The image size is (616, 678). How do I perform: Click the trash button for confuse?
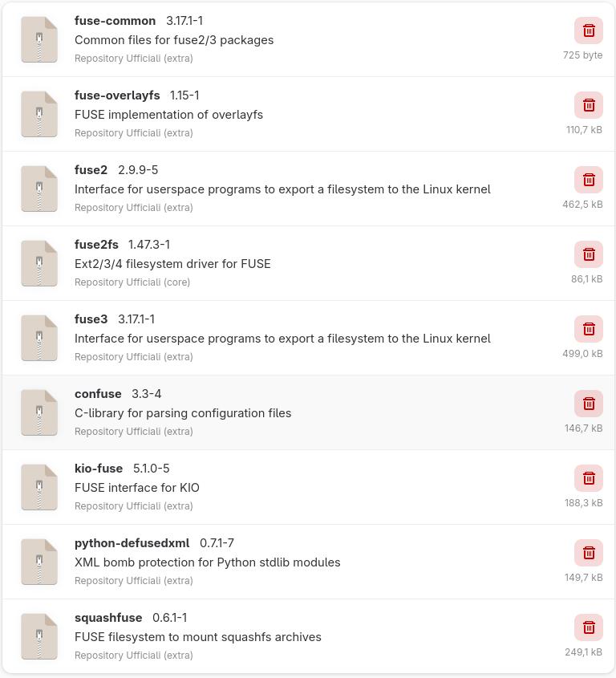(x=589, y=404)
